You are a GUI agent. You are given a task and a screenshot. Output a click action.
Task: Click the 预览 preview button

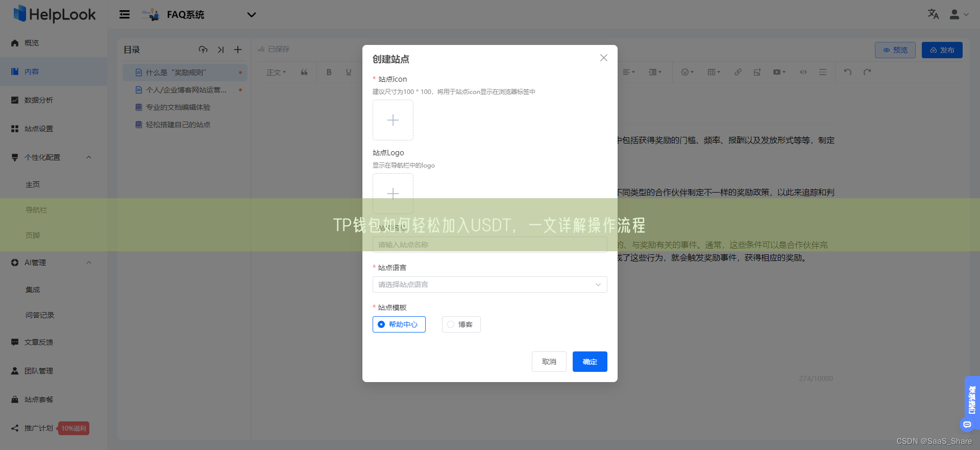tap(895, 50)
